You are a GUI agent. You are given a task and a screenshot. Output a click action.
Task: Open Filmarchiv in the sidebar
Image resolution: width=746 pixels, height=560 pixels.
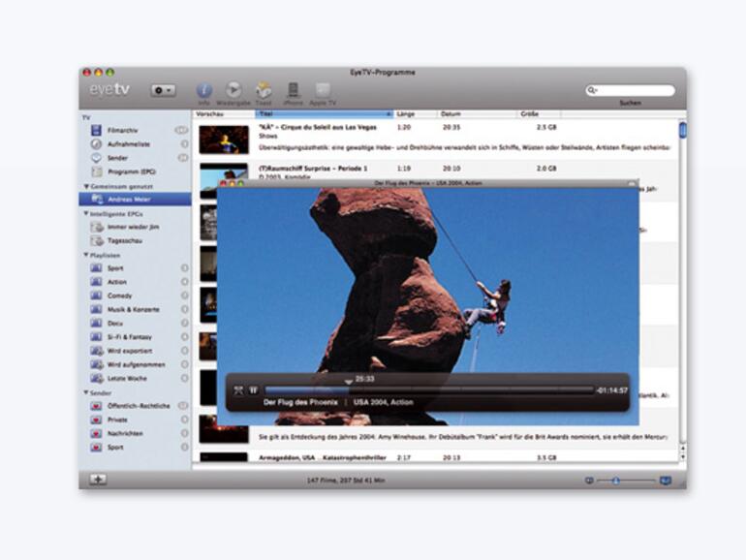click(121, 130)
